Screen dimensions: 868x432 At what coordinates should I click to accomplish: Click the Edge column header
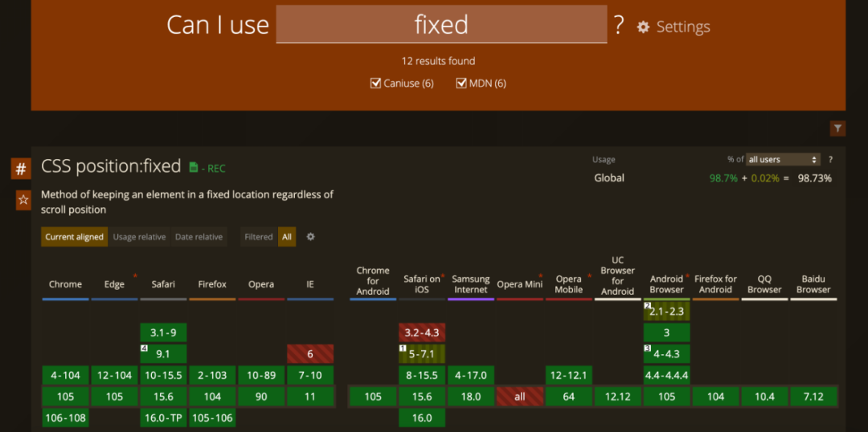click(x=115, y=284)
